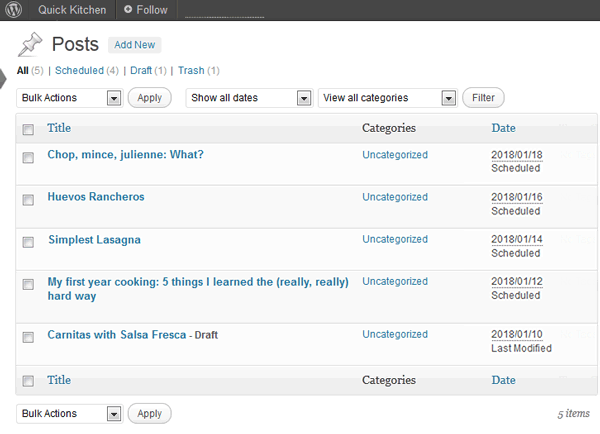Click the Posts pushpin icon
The height and width of the screenshot is (434, 600).
point(31,45)
